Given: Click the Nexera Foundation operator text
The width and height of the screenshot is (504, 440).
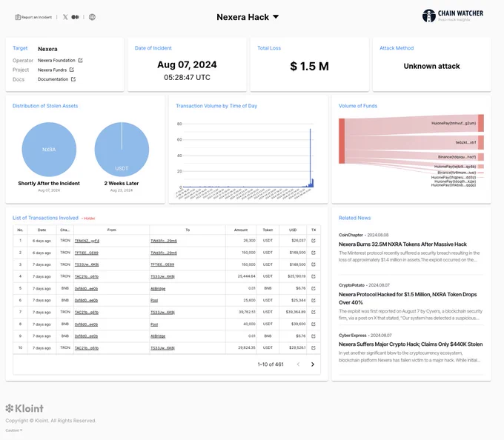Looking at the screenshot, I should pos(56,61).
